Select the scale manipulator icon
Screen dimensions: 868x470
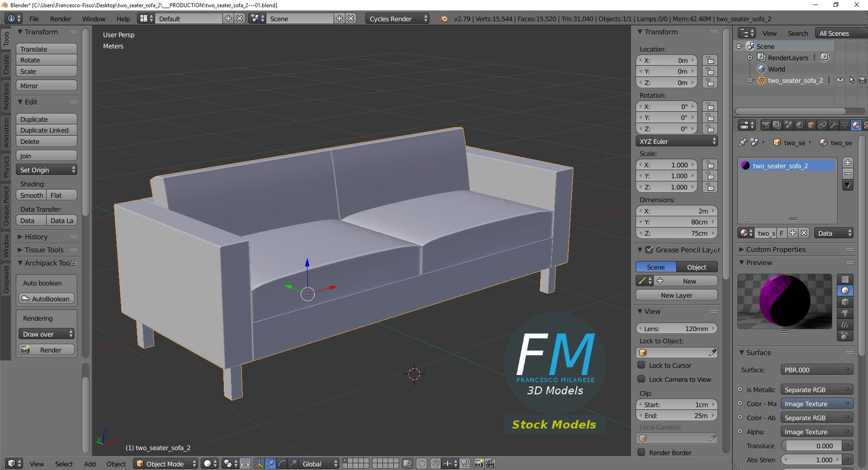pyautogui.click(x=293, y=464)
